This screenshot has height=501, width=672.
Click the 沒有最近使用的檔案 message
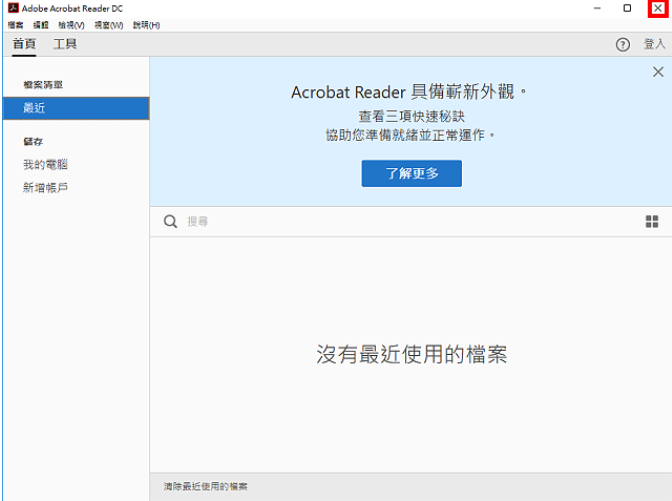click(411, 354)
